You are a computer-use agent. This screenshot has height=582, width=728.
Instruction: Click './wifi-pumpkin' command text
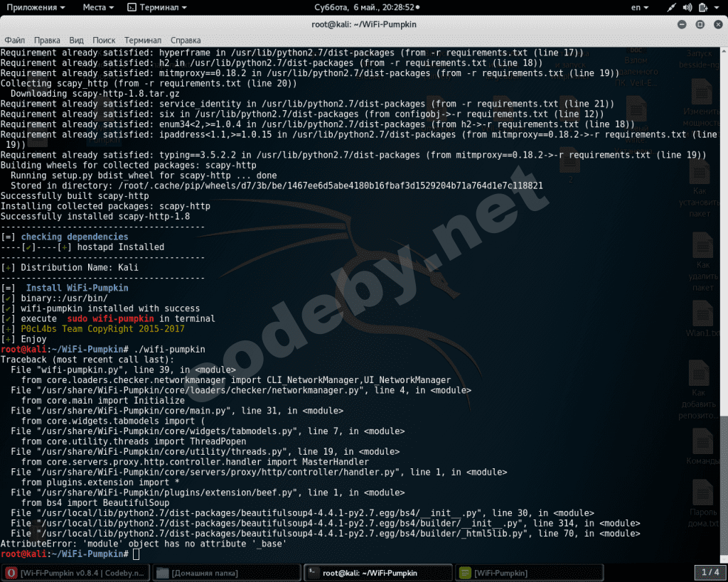point(169,350)
